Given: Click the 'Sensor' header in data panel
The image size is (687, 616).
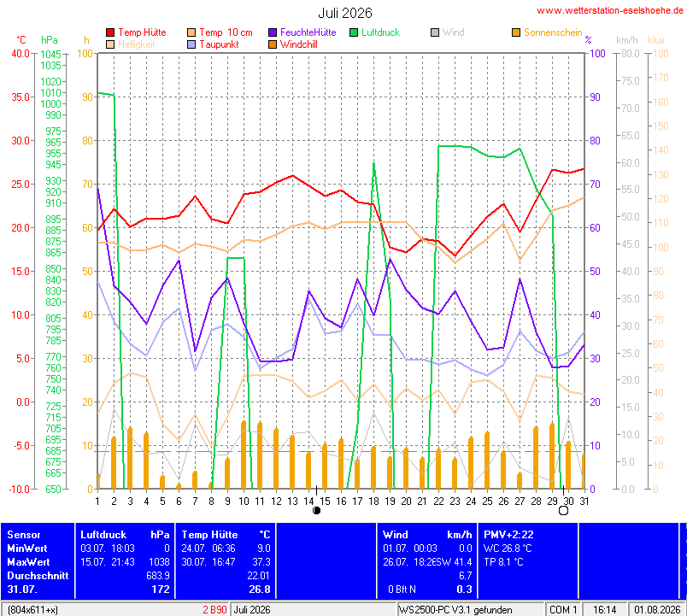Looking at the screenshot, I should 24,535.
